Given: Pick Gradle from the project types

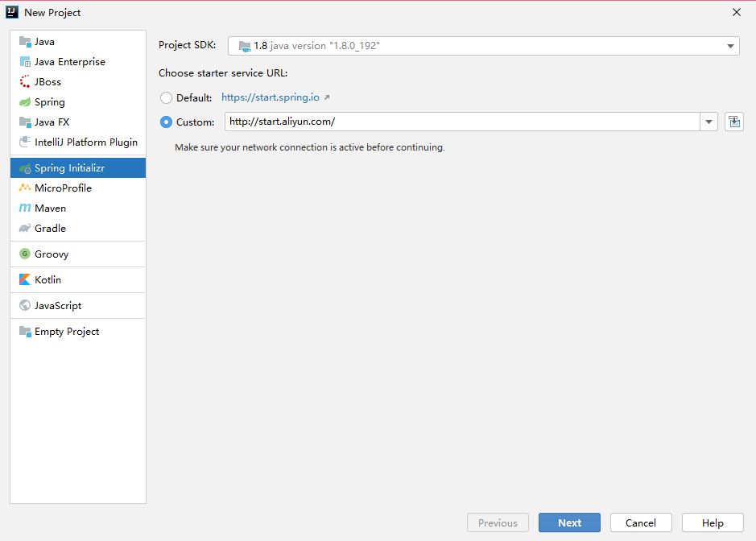Looking at the screenshot, I should (x=78, y=229).
